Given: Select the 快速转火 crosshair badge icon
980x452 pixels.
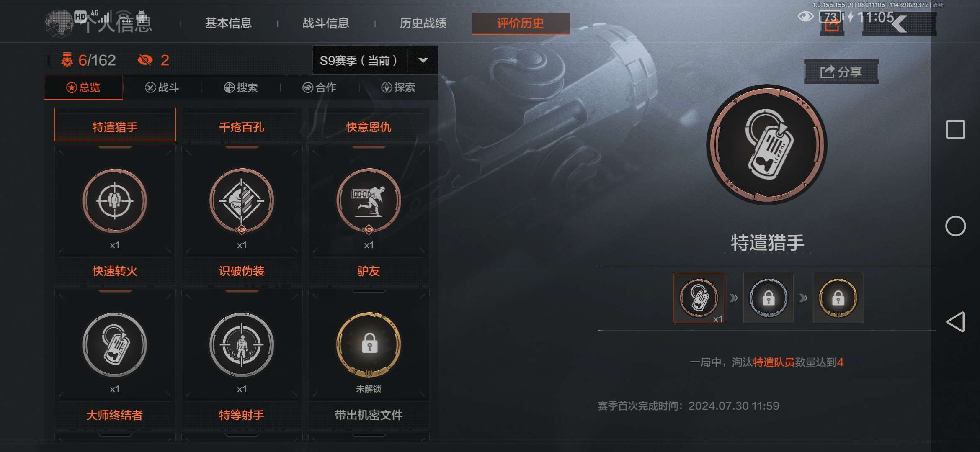Looking at the screenshot, I should coord(115,201).
